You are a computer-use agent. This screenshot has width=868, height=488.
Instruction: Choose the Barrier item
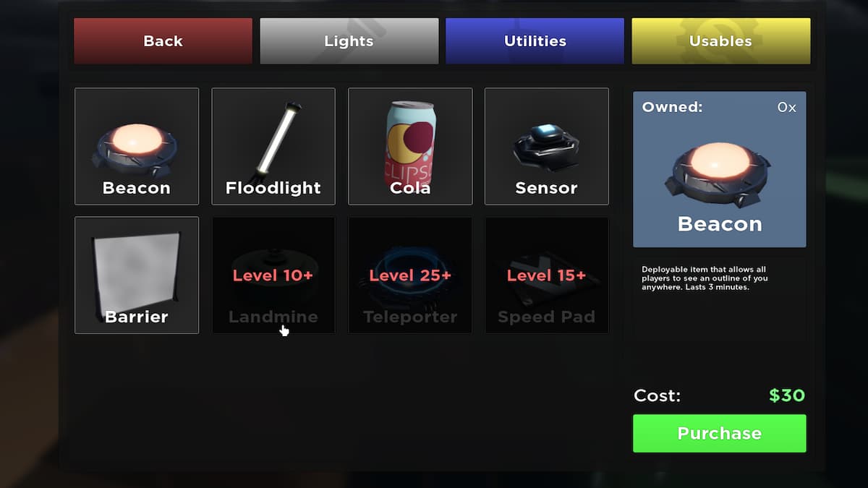tap(137, 275)
